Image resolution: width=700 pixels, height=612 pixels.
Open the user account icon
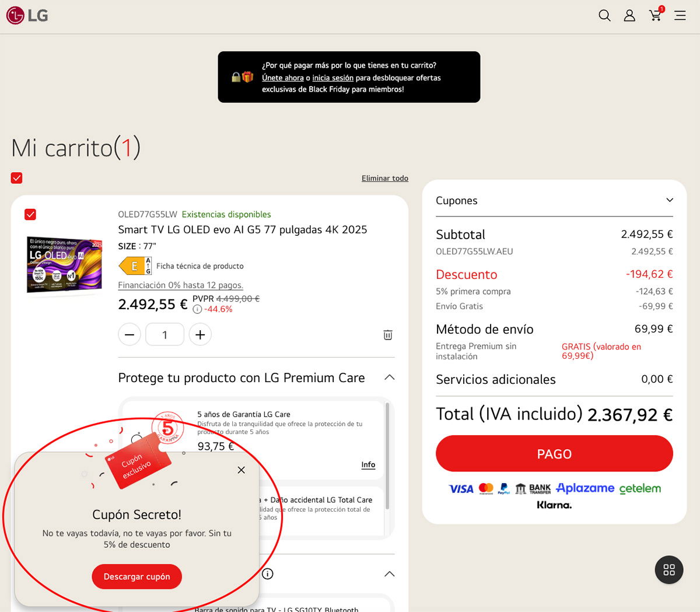(x=629, y=16)
